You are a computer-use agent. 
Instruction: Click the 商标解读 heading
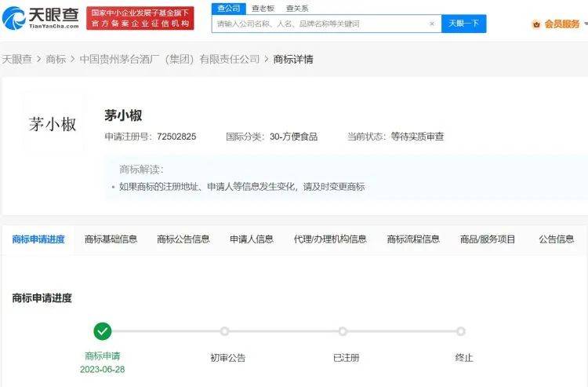click(141, 170)
